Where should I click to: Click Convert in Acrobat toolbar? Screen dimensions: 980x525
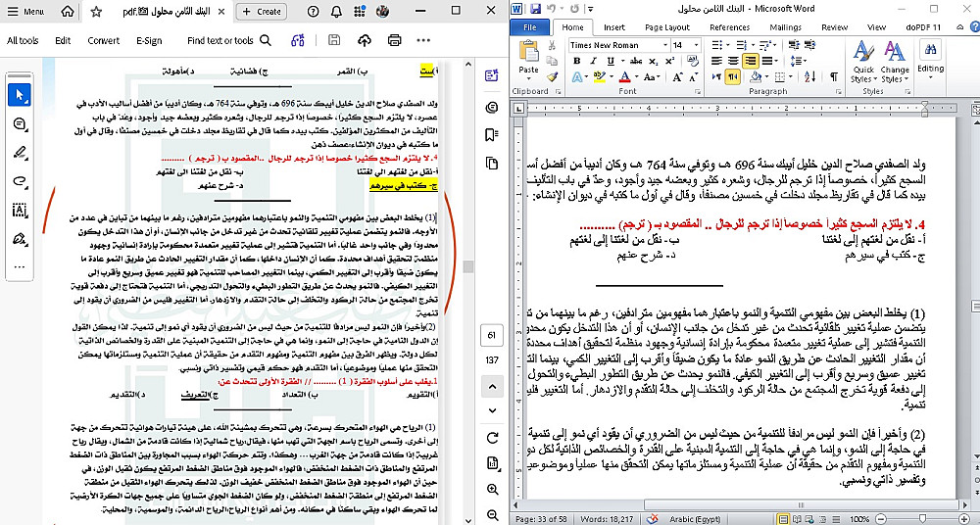click(103, 40)
